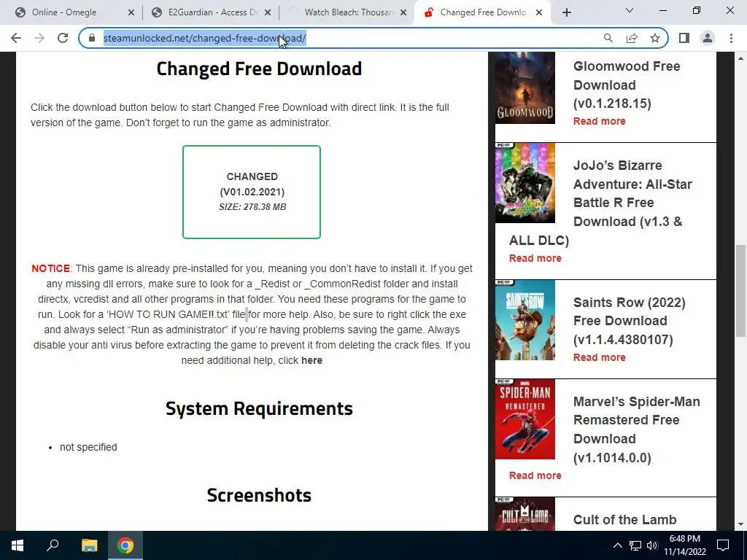Open tab search chevron
747x560 pixels.
pyautogui.click(x=630, y=10)
